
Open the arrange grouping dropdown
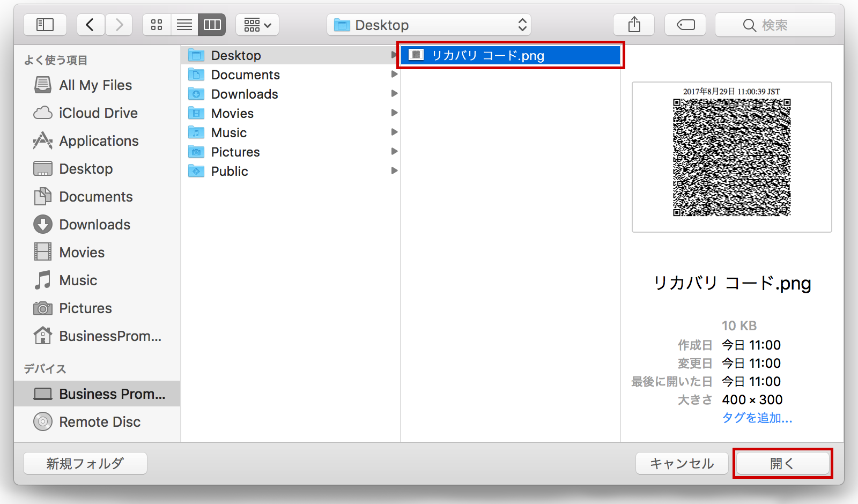[257, 25]
